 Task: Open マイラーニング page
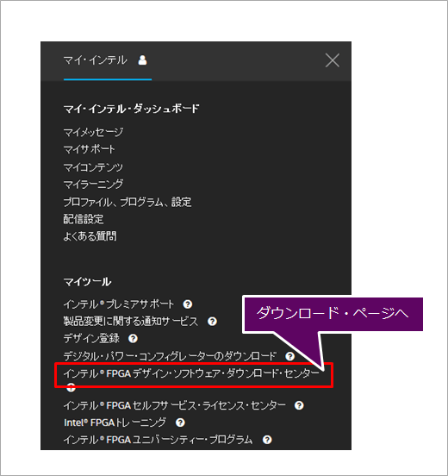coord(93,184)
